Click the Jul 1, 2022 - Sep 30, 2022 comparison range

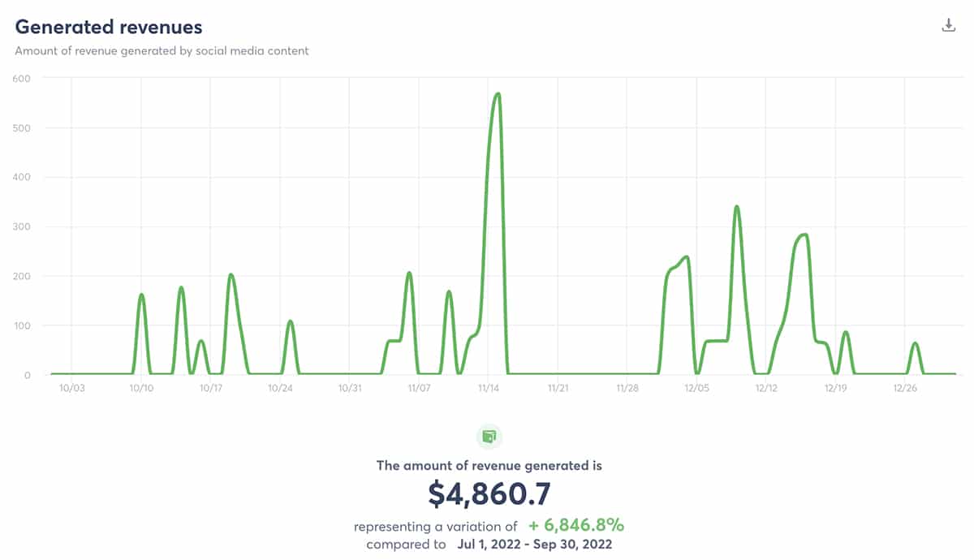(x=534, y=544)
